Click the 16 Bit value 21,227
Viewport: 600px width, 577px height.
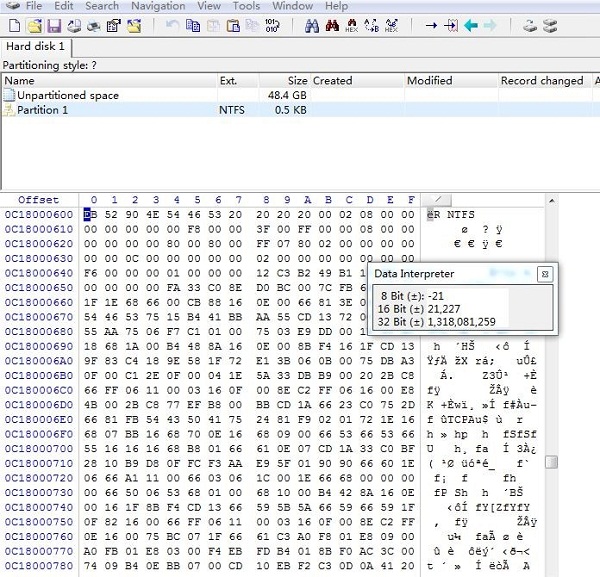(x=444, y=309)
